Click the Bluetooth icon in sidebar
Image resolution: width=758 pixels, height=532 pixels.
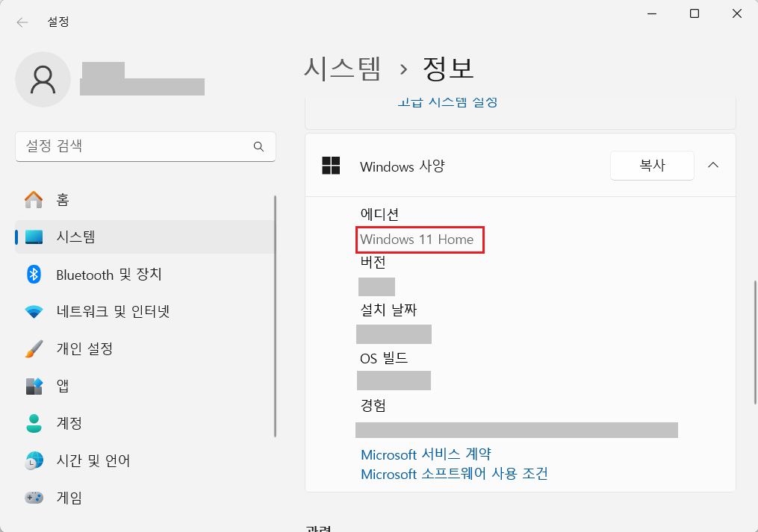point(34,275)
